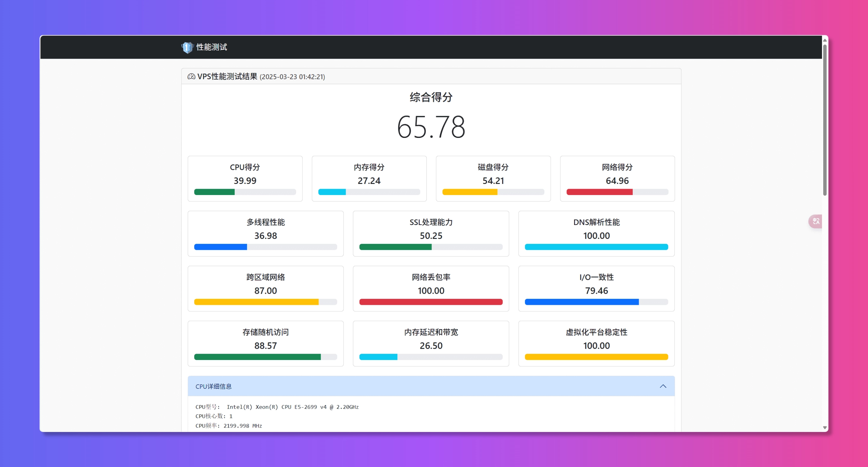868x467 pixels.
Task: Collapse the CPU详细信息 section with chevron
Action: pyautogui.click(x=663, y=386)
